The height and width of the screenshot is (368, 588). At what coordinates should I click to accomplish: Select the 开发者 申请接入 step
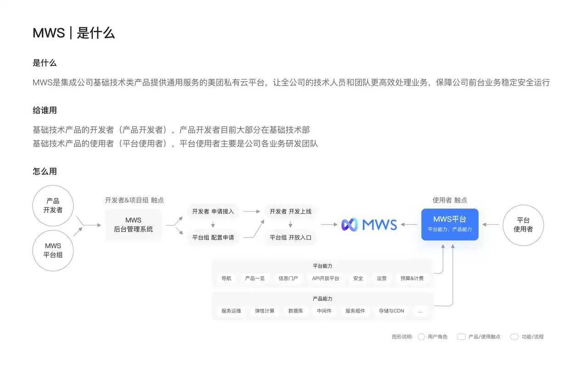tap(213, 211)
